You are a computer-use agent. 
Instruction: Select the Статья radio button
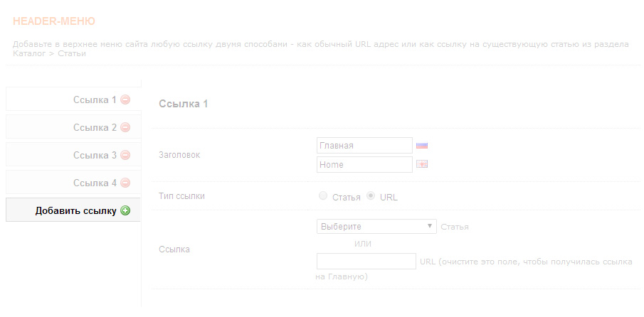pos(324,196)
